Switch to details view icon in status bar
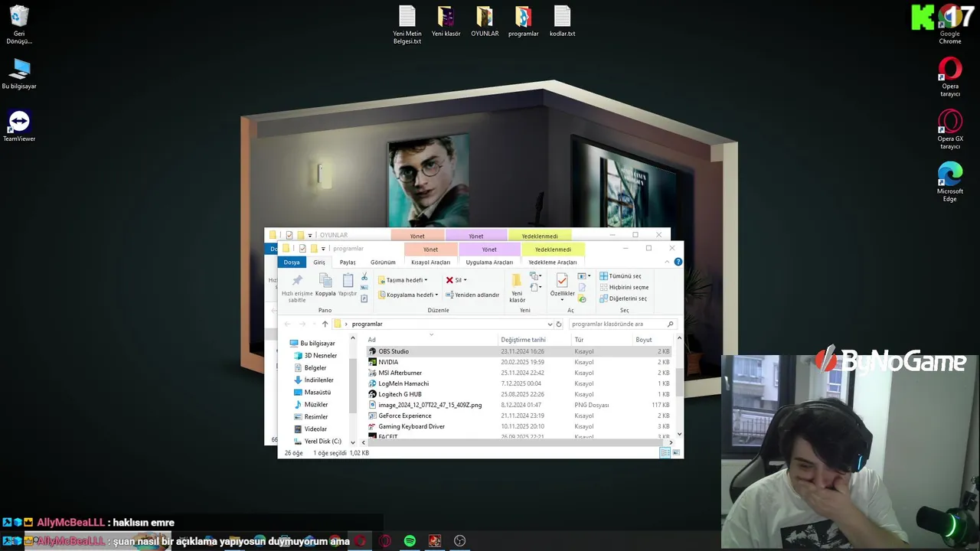Screen dimensions: 980x551 [665, 453]
